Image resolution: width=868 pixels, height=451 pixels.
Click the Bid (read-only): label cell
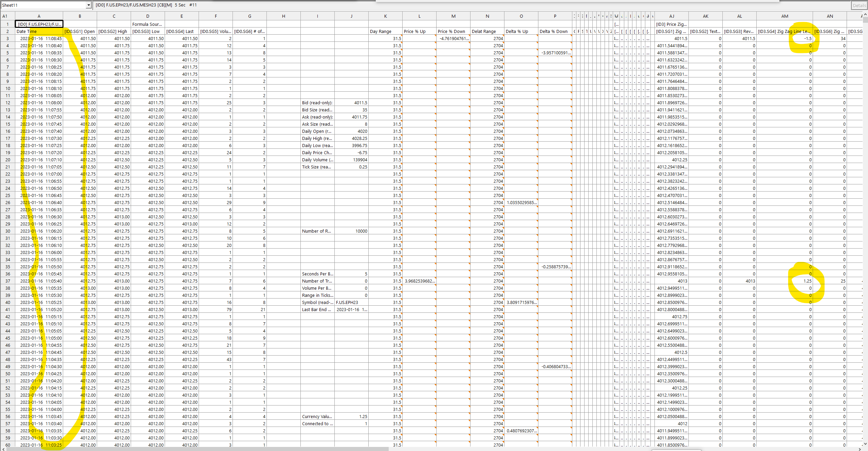317,103
